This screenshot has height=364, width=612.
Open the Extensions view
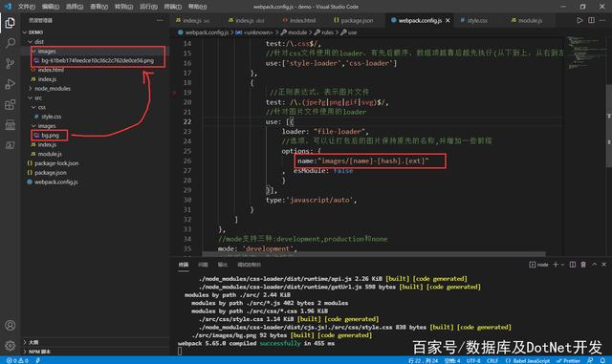(11, 104)
